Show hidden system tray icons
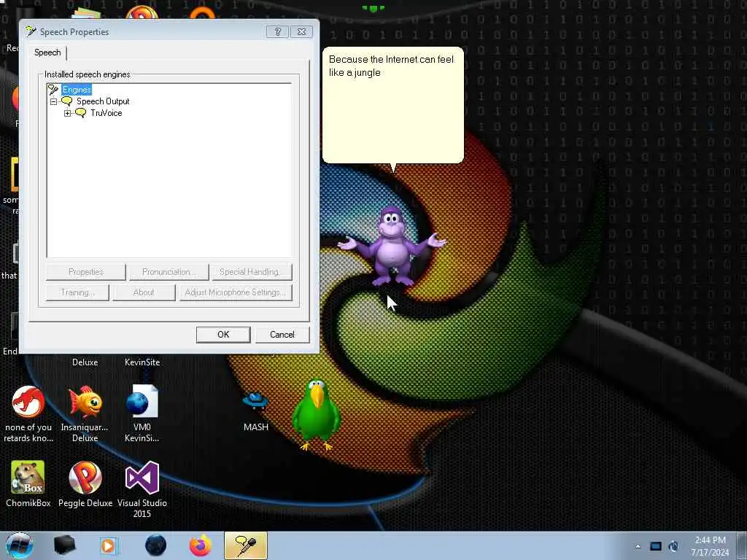The width and height of the screenshot is (747, 560). pyautogui.click(x=638, y=546)
